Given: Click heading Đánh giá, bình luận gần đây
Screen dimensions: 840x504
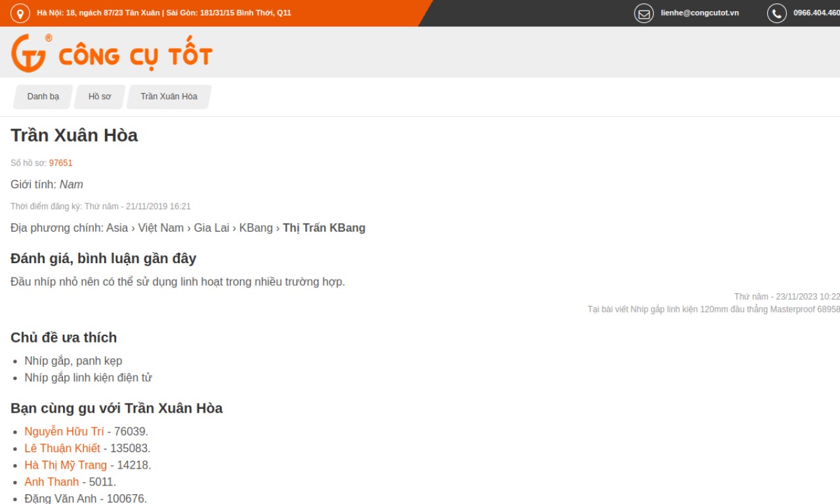Looking at the screenshot, I should coord(103,259).
